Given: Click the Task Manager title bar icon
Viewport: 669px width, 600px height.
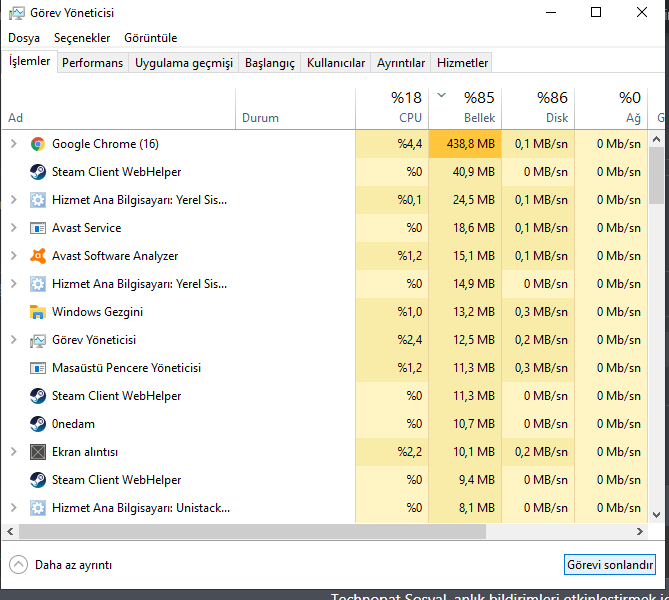Looking at the screenshot, I should click(16, 13).
